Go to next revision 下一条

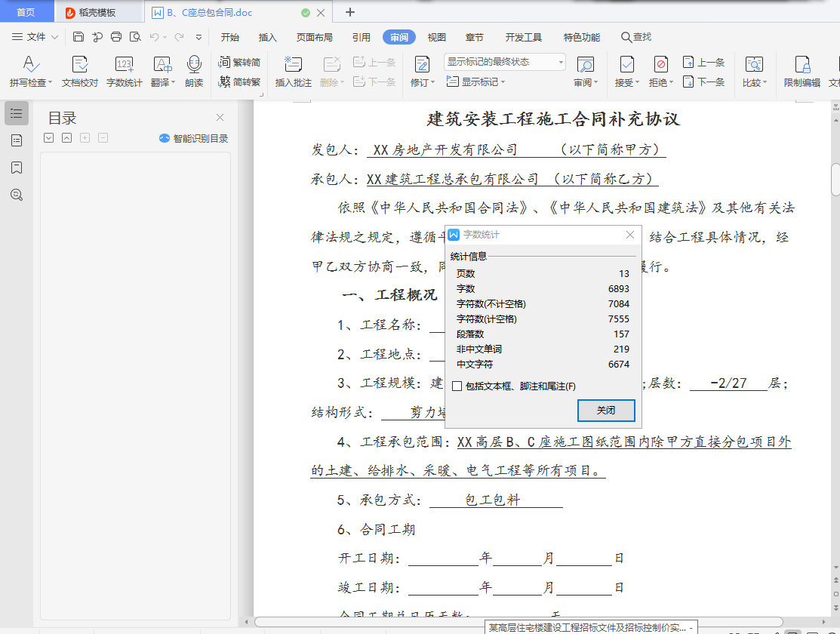point(703,82)
